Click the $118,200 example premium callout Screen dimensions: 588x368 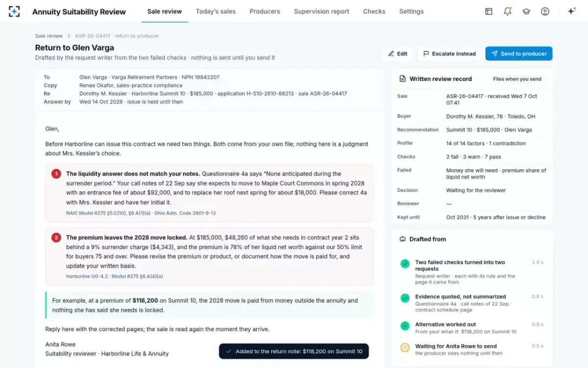pyautogui.click(x=209, y=305)
